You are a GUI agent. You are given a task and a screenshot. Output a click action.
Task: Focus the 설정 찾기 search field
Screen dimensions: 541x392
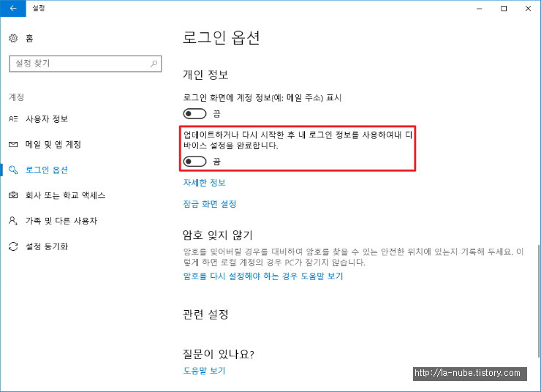pos(86,64)
